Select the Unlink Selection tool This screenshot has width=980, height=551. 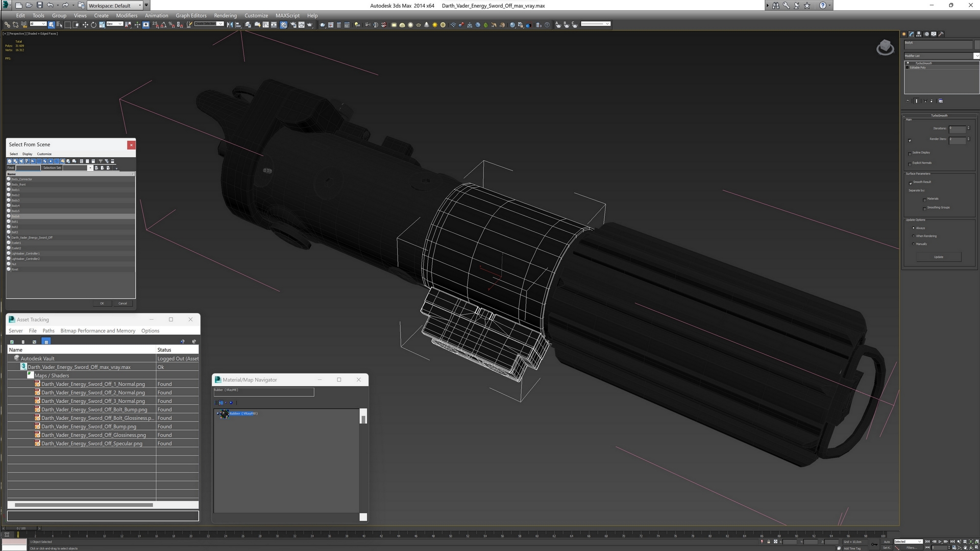pos(15,24)
